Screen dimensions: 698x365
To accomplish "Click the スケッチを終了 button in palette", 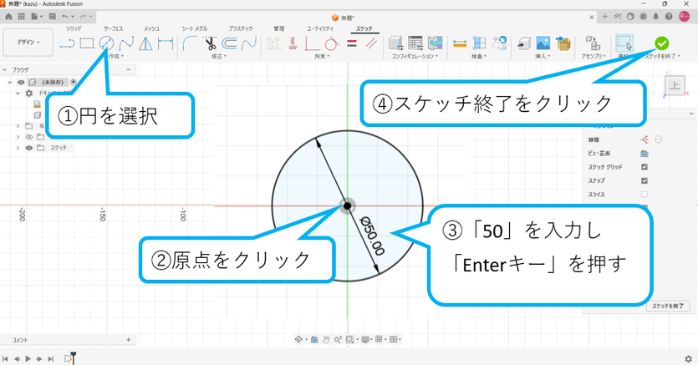I will coord(668,306).
